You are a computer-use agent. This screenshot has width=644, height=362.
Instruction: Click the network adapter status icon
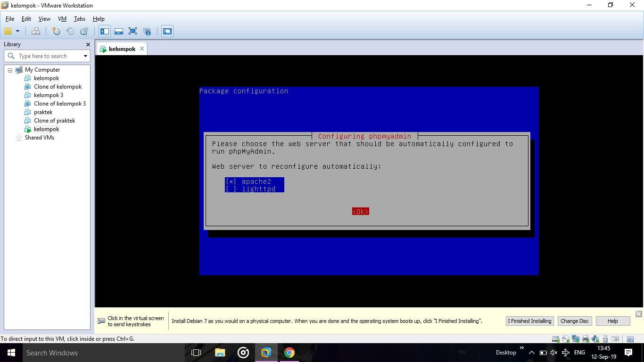[576, 339]
